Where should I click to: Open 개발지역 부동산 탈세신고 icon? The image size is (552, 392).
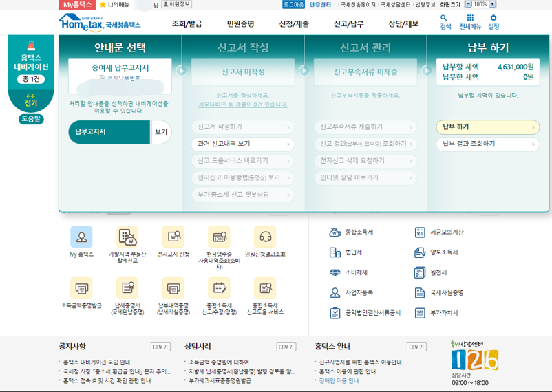(127, 237)
